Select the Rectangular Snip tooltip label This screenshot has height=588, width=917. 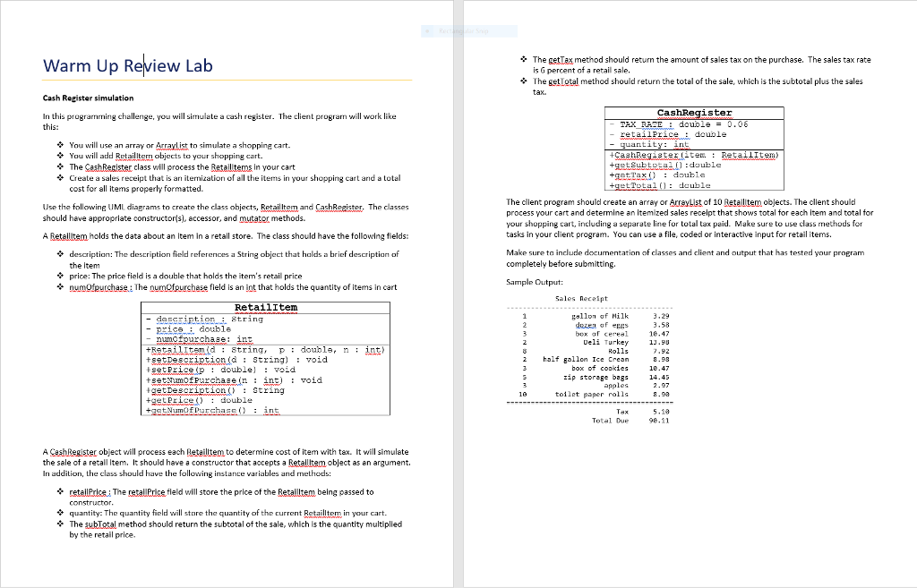pos(464,30)
